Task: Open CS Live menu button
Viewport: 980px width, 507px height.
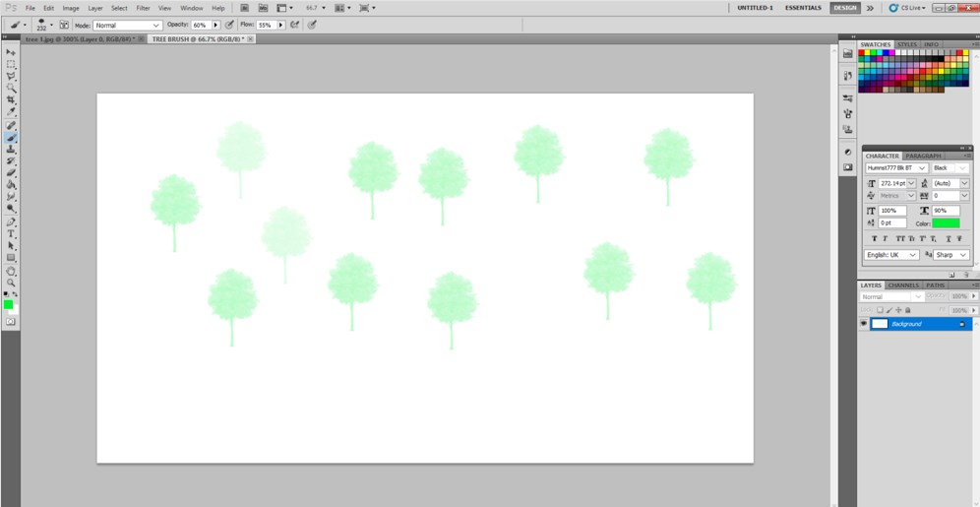Action: click(x=907, y=8)
